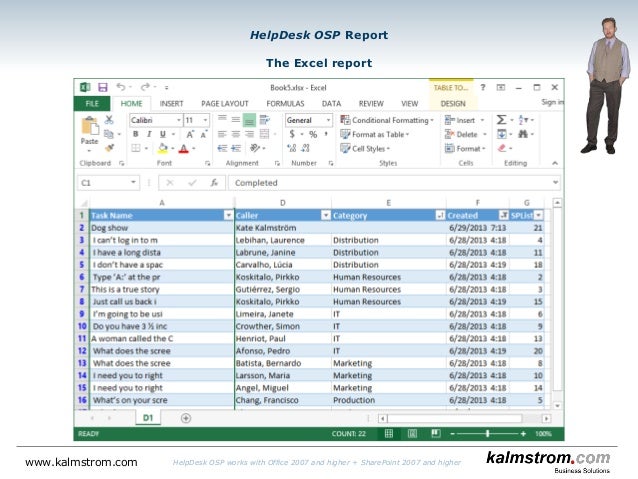
Task: Click the Format Painter brush icon
Action: (109, 148)
